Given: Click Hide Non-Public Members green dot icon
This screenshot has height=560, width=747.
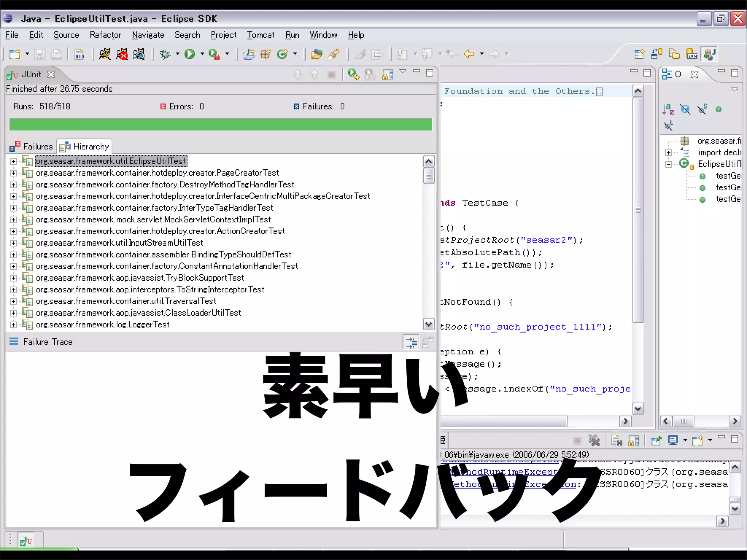Looking at the screenshot, I should pos(719,109).
